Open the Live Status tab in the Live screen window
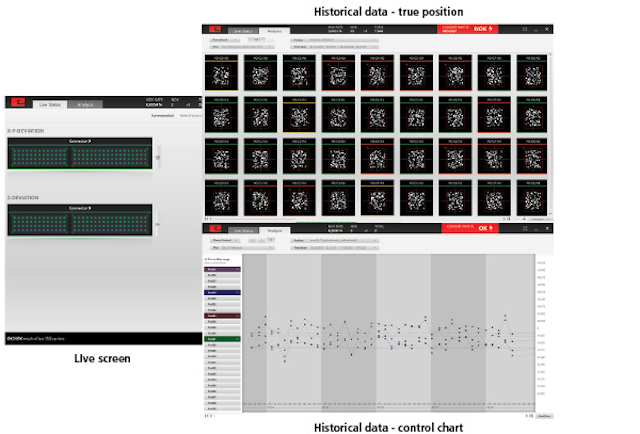640x434 pixels. click(x=50, y=105)
